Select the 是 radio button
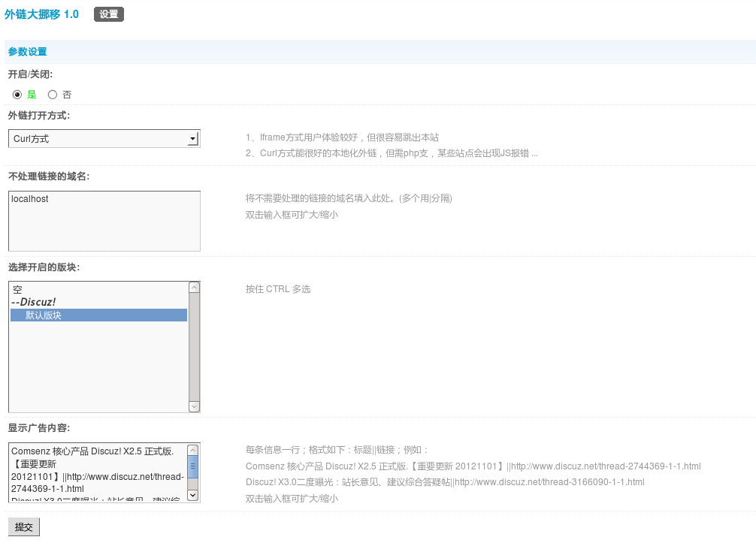The height and width of the screenshot is (546, 756). coord(17,95)
